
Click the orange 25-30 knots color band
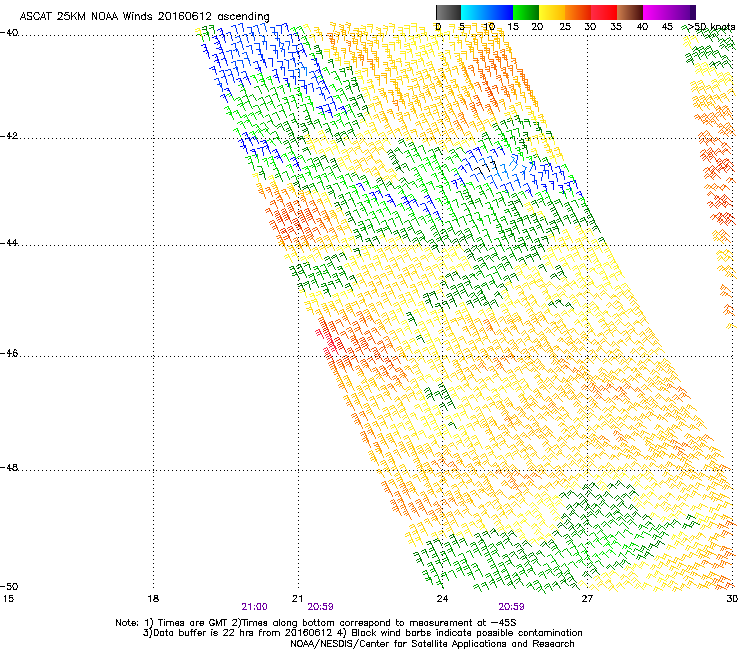tap(578, 12)
